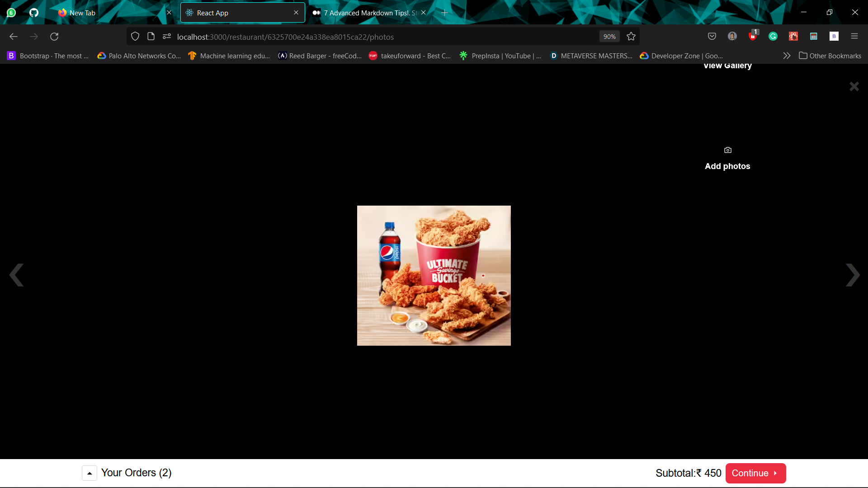Open the Grammarly extension icon
Image resolution: width=868 pixels, height=488 pixels.
pos(773,37)
